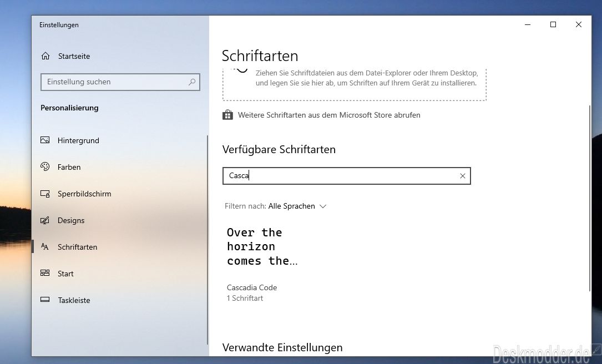
Task: Click the font search box containing Casca
Action: tap(346, 176)
